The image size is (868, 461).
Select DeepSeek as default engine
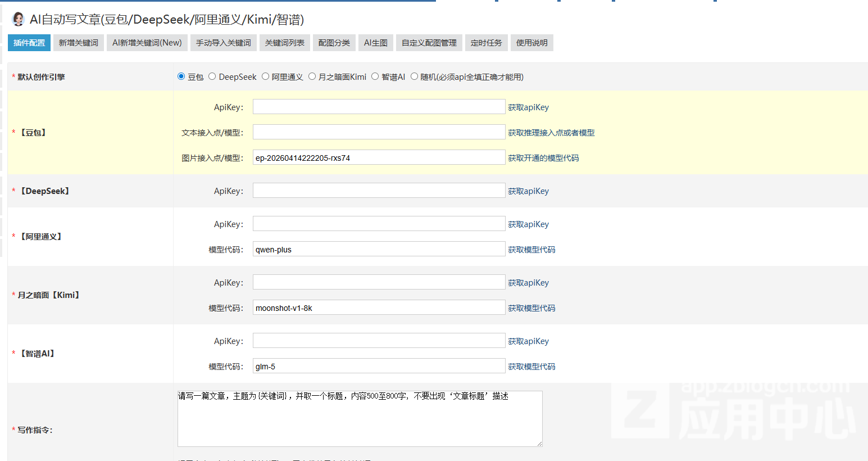coord(212,76)
